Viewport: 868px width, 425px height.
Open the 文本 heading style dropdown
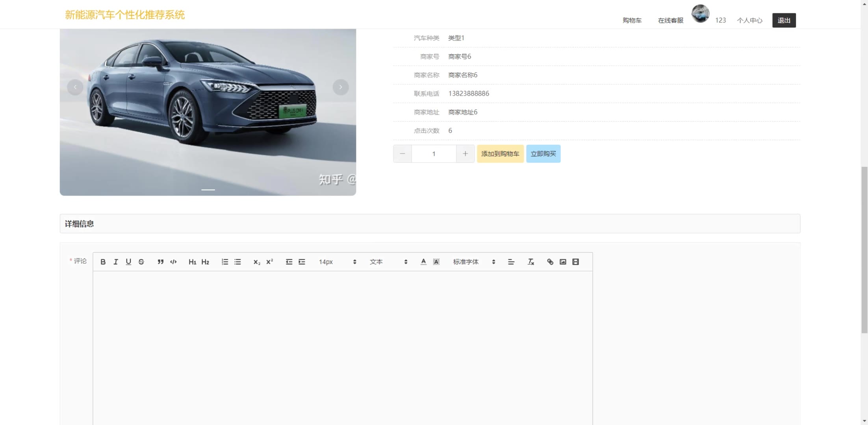(388, 262)
